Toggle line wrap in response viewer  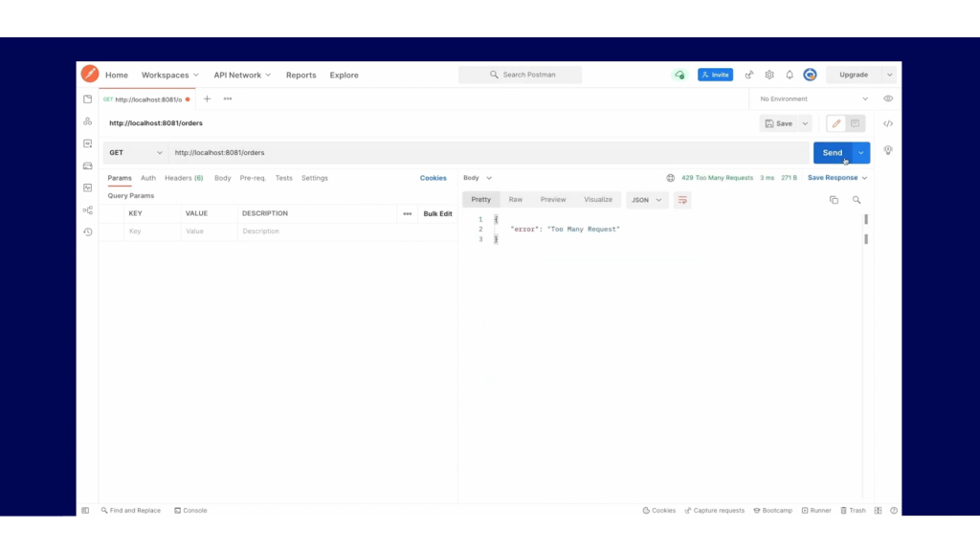(x=682, y=200)
